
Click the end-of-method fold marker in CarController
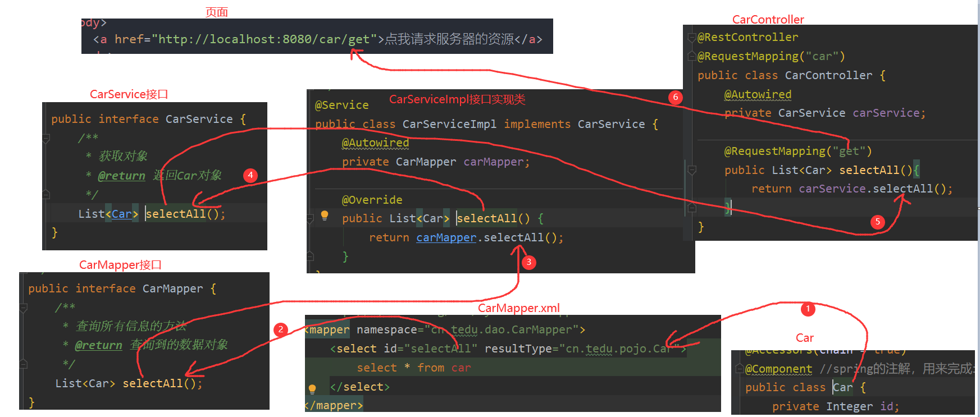[692, 208]
